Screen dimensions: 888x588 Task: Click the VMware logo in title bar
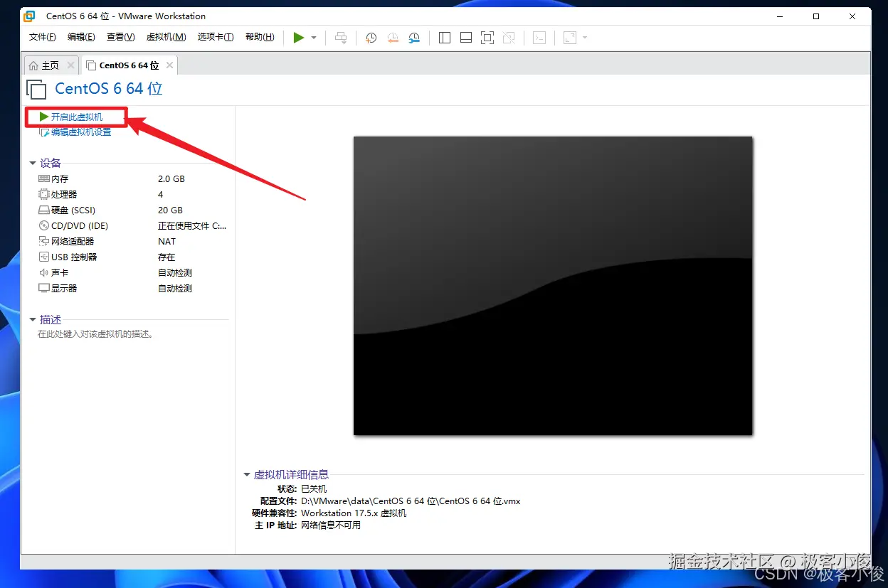click(x=29, y=16)
